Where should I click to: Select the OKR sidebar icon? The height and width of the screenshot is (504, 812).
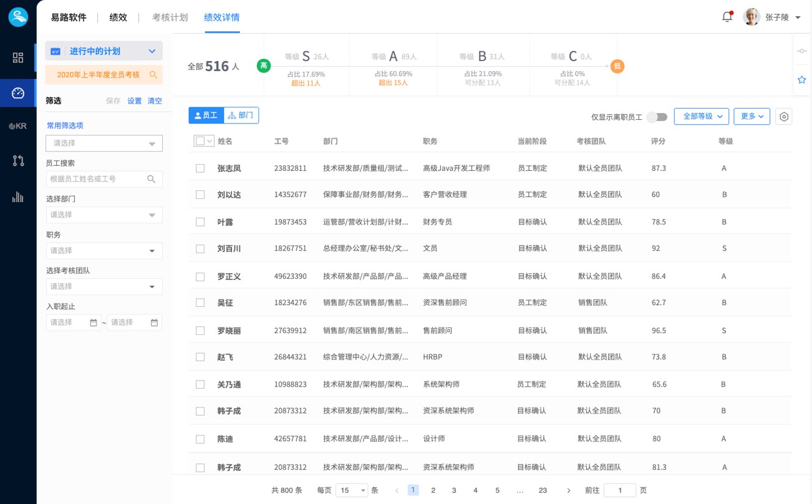(18, 126)
